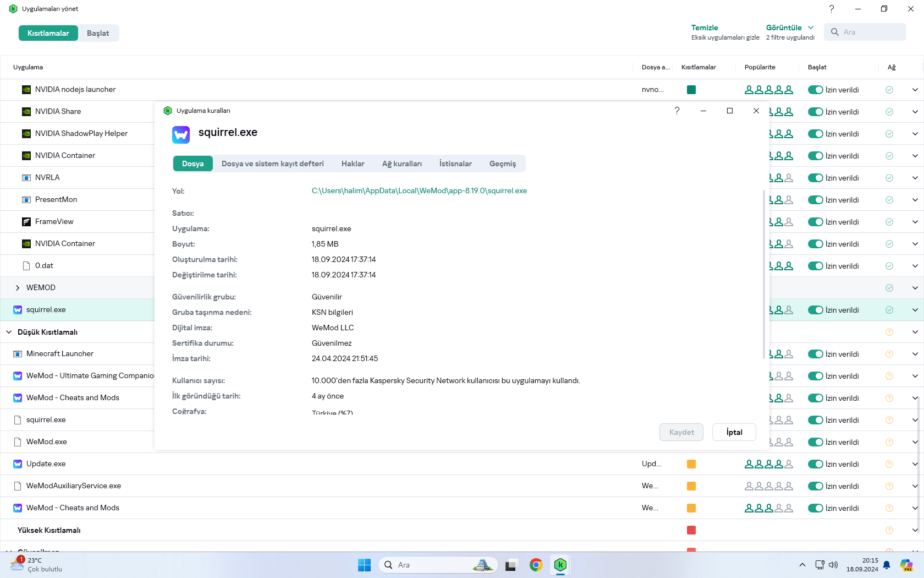This screenshot has width=924, height=578.
Task: Click the İptal button
Action: (x=734, y=432)
